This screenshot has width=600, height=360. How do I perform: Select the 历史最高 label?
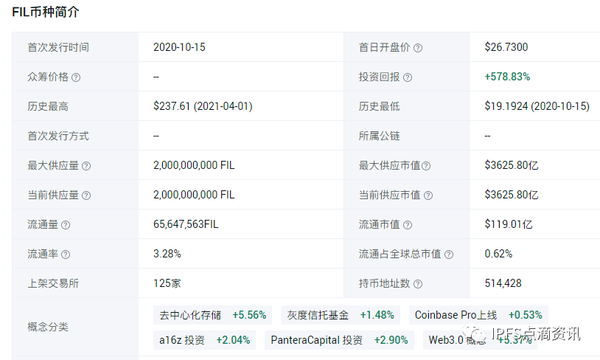point(48,106)
